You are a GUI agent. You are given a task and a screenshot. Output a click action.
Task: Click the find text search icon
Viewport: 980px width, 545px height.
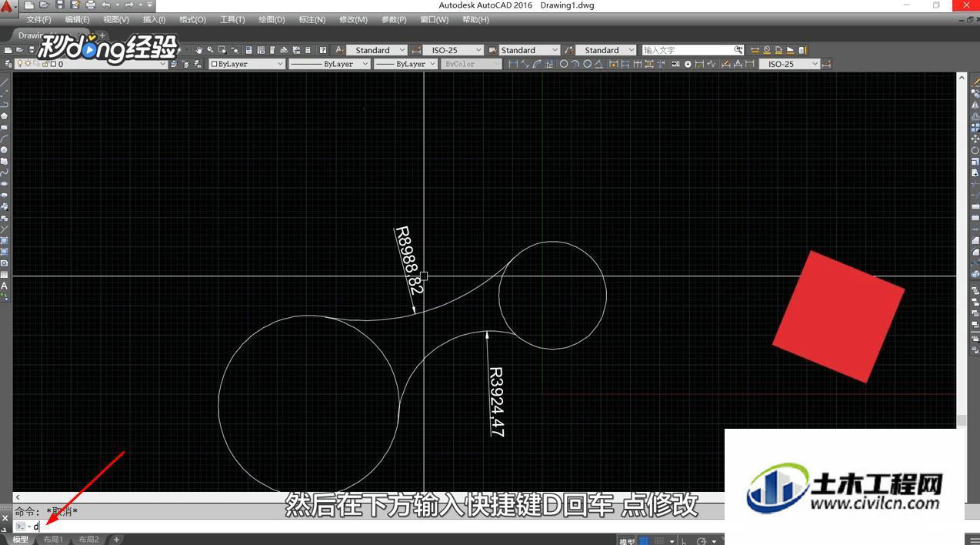click(x=738, y=50)
